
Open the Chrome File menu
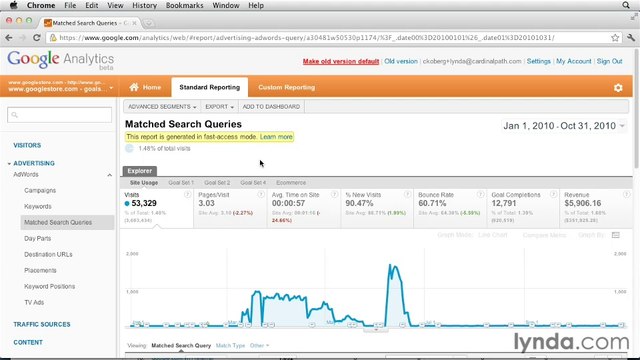coord(70,5)
